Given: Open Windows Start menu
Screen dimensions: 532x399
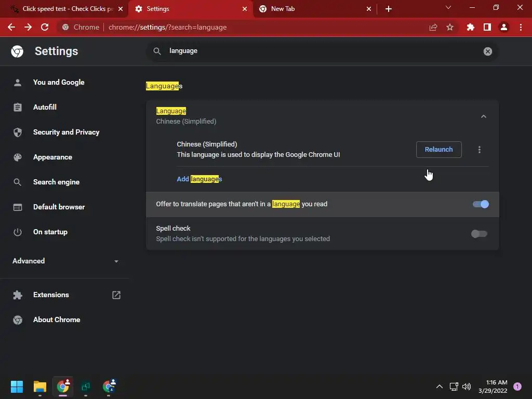Looking at the screenshot, I should pyautogui.click(x=17, y=386).
